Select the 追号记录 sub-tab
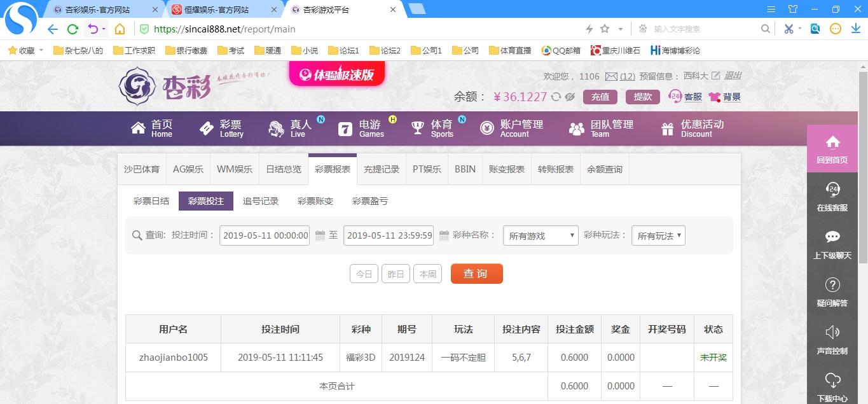Image resolution: width=868 pixels, height=404 pixels. [x=261, y=201]
